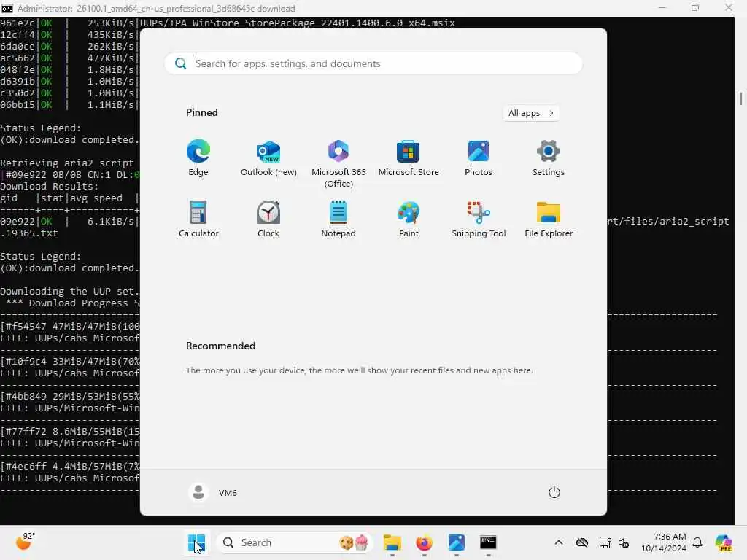Open notifications bell icon
The image size is (747, 560).
click(697, 542)
